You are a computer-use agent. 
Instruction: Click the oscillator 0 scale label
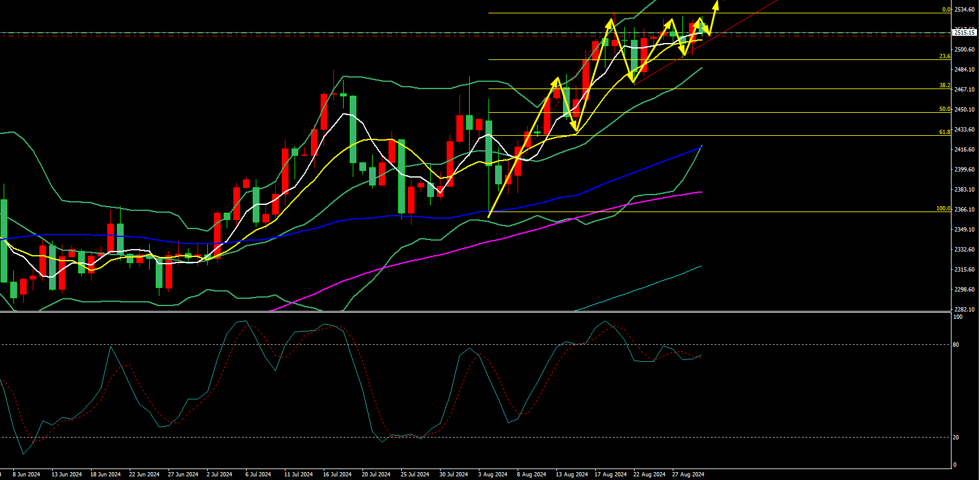pyautogui.click(x=955, y=465)
